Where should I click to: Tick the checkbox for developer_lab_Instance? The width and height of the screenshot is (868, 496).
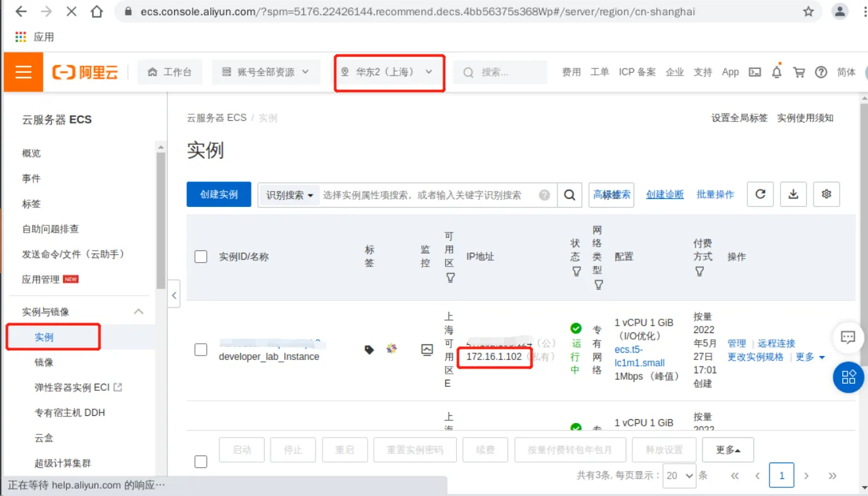(201, 350)
